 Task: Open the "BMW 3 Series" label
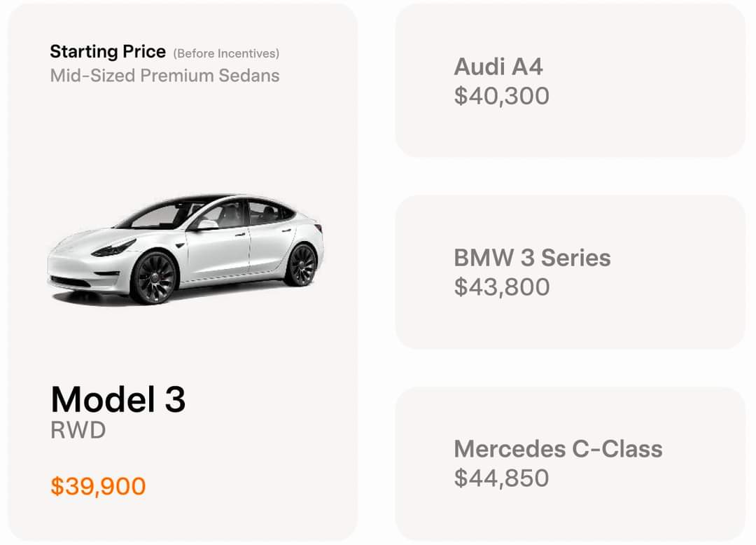click(532, 258)
